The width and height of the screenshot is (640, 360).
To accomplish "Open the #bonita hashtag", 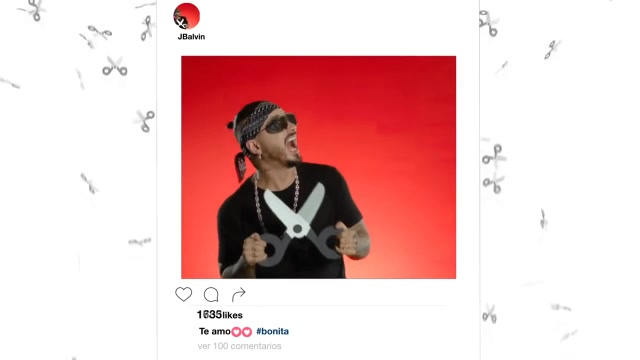I will [272, 331].
